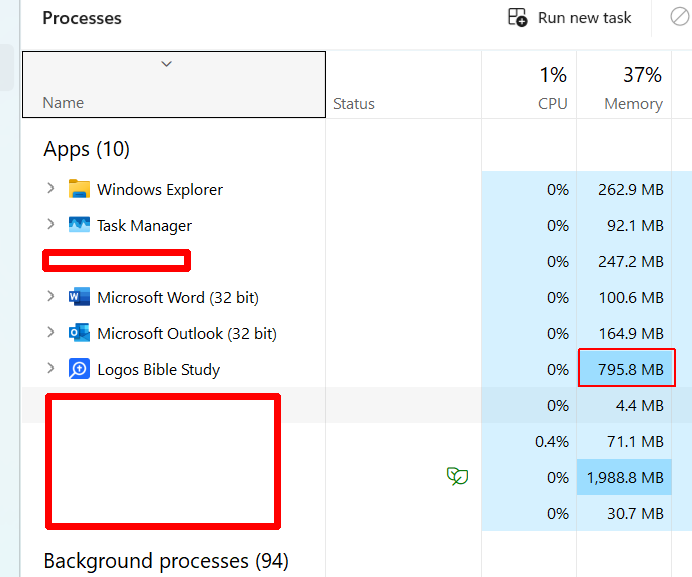Click the 0% CPU value for Logos Bible Study

(558, 370)
